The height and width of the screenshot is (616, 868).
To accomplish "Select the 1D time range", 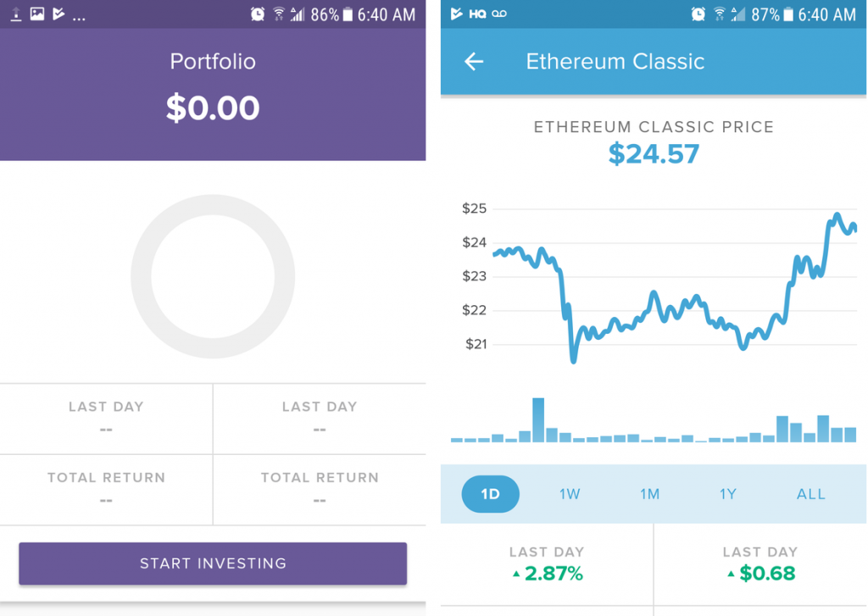I will coord(490,494).
